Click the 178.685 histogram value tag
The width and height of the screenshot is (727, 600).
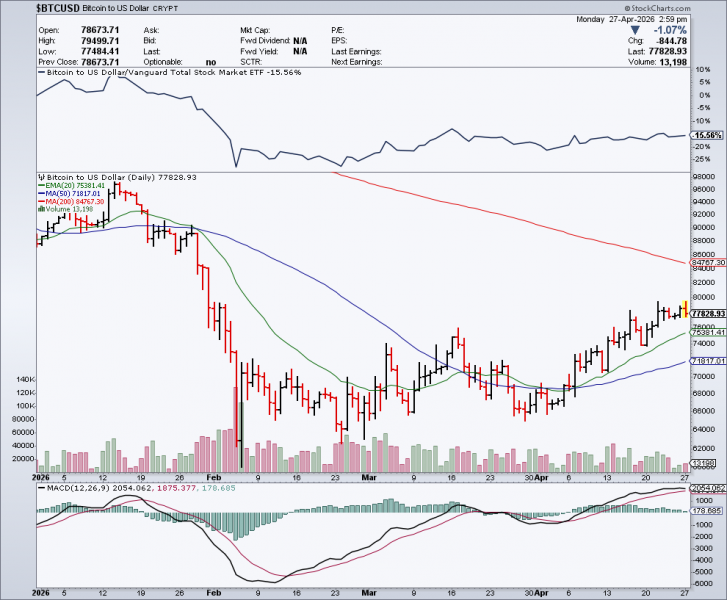coord(707,511)
